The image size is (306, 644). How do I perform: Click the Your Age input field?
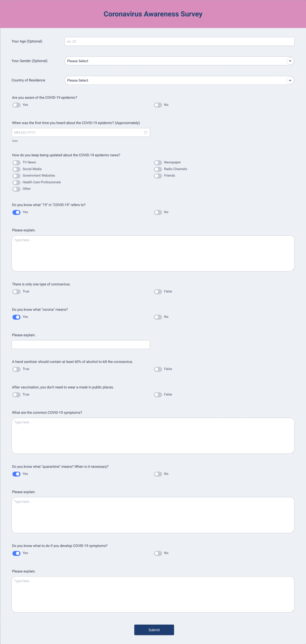point(178,41)
